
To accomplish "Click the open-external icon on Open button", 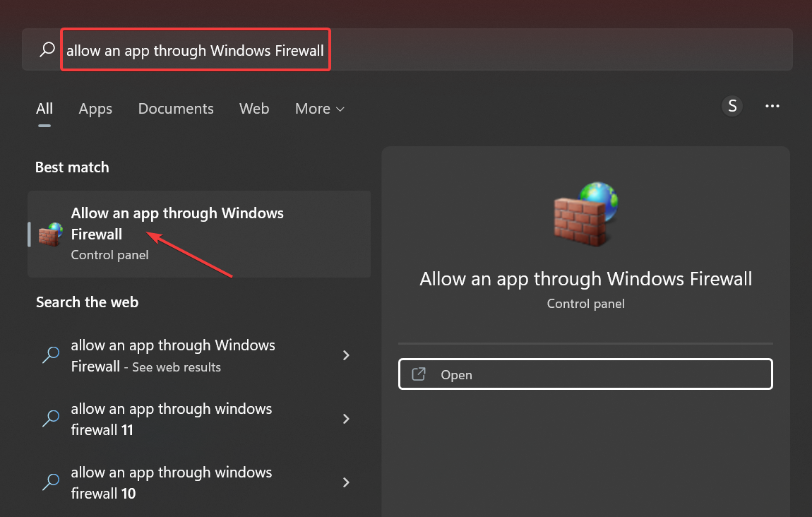I will click(419, 374).
